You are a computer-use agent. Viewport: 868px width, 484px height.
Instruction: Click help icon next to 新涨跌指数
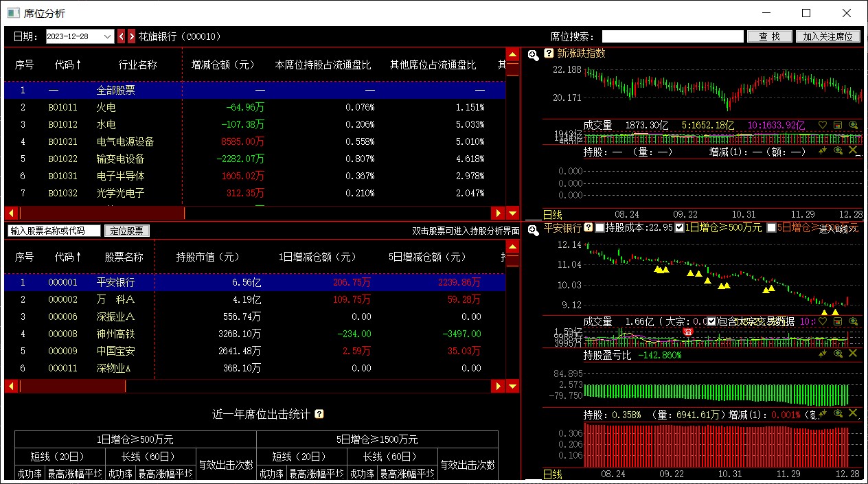click(x=549, y=54)
